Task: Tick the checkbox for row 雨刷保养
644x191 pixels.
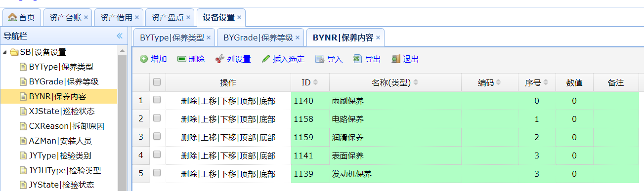Action: click(157, 100)
